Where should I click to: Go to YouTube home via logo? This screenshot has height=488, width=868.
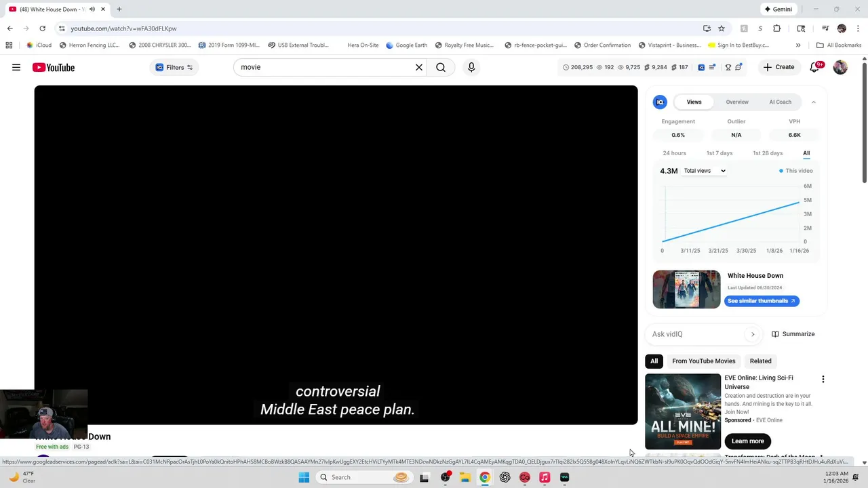pyautogui.click(x=53, y=67)
